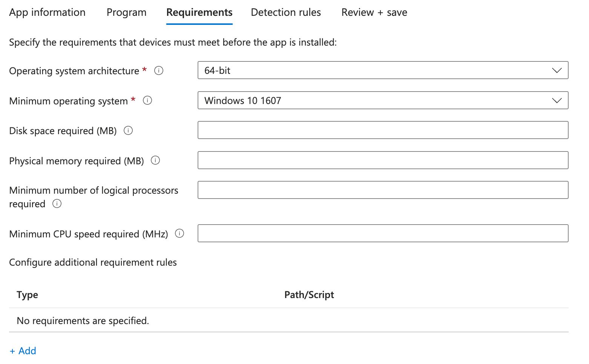Go to Detection rules tab
The width and height of the screenshot is (589, 364).
[x=286, y=12]
